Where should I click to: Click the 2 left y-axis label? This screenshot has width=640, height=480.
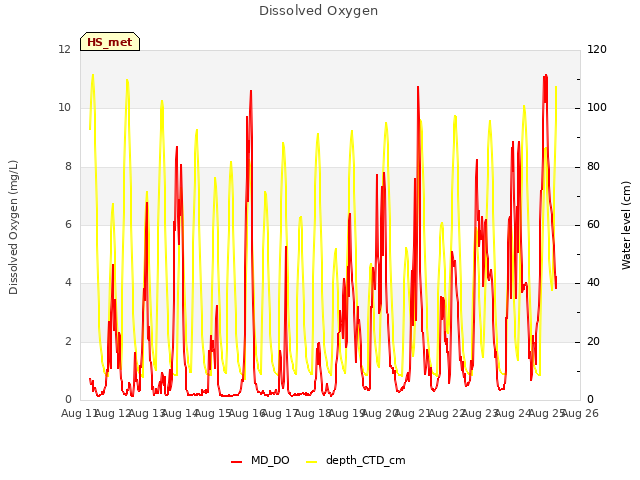click(68, 342)
